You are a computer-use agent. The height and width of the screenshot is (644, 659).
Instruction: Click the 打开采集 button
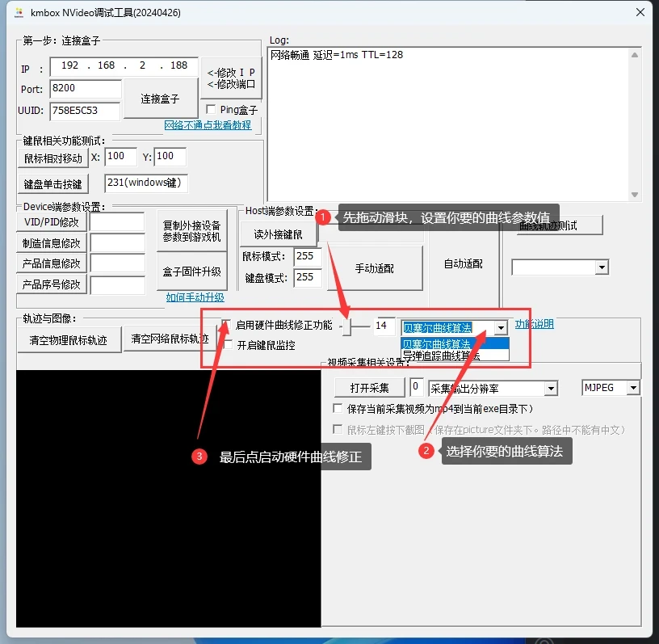tap(369, 388)
